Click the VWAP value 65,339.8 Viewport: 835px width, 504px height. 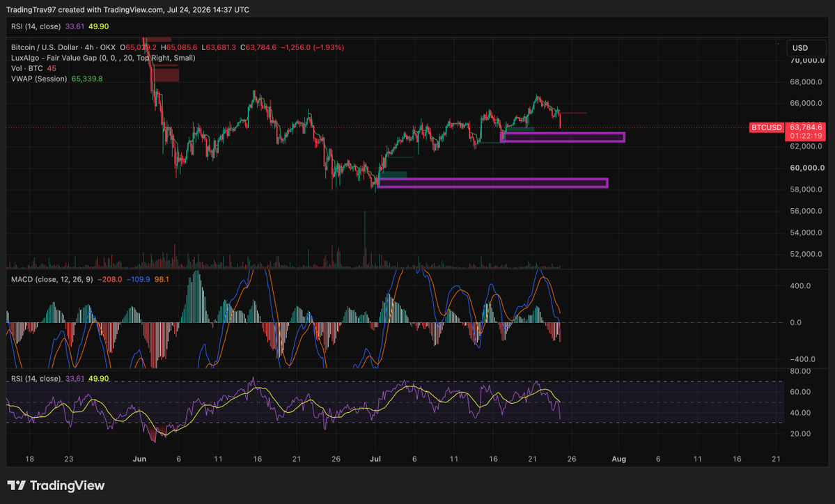[87, 79]
